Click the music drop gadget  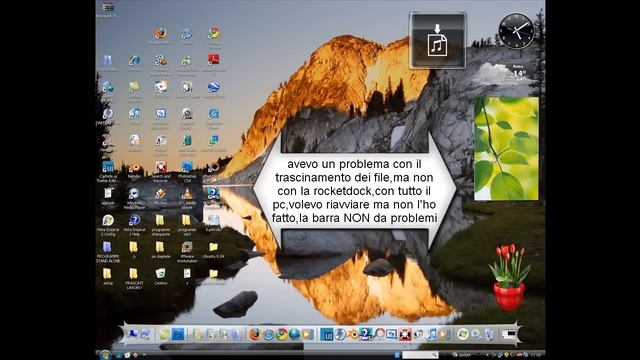coord(438,41)
